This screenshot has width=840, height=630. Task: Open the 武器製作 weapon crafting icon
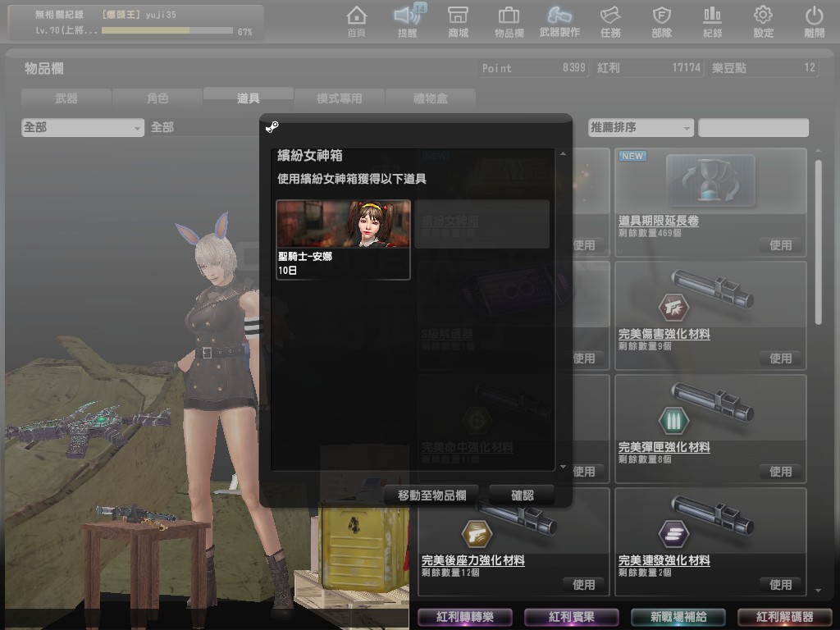pos(559,21)
